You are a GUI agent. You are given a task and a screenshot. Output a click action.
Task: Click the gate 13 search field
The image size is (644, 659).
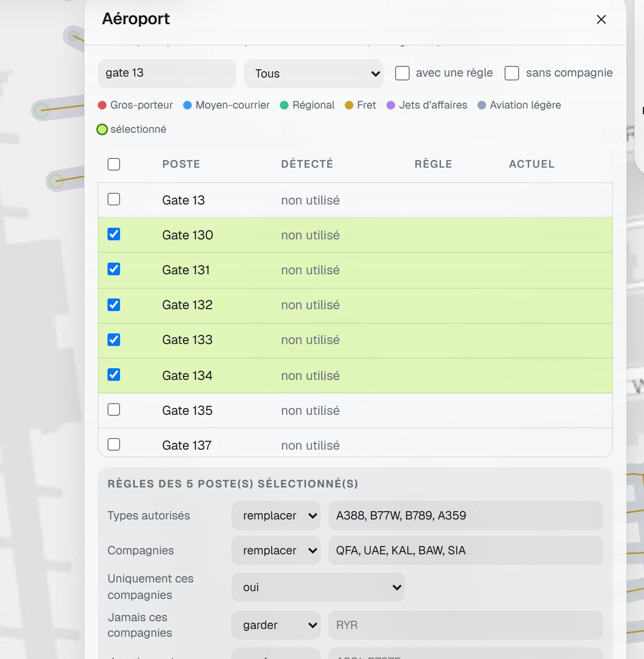tap(167, 74)
